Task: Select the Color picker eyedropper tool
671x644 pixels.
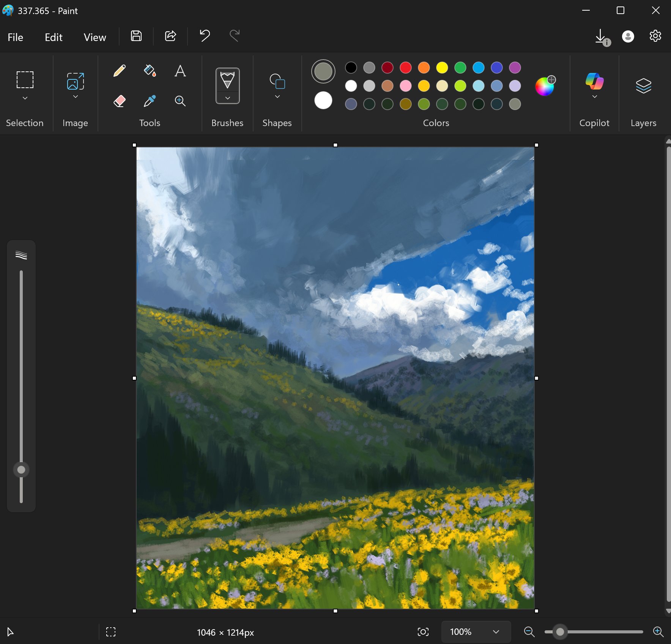Action: tap(150, 101)
